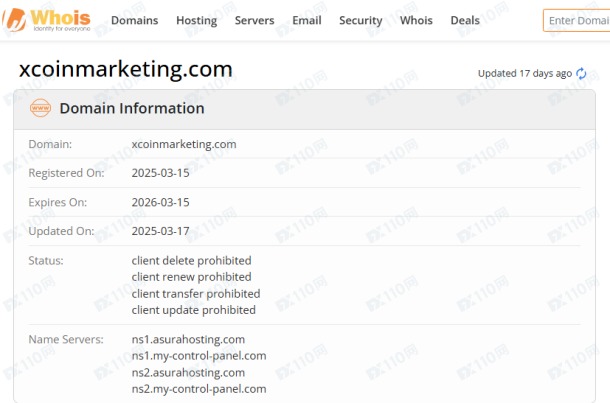Select the Registered On date 2025-03-15
This screenshot has height=403, width=610.
[160, 173]
